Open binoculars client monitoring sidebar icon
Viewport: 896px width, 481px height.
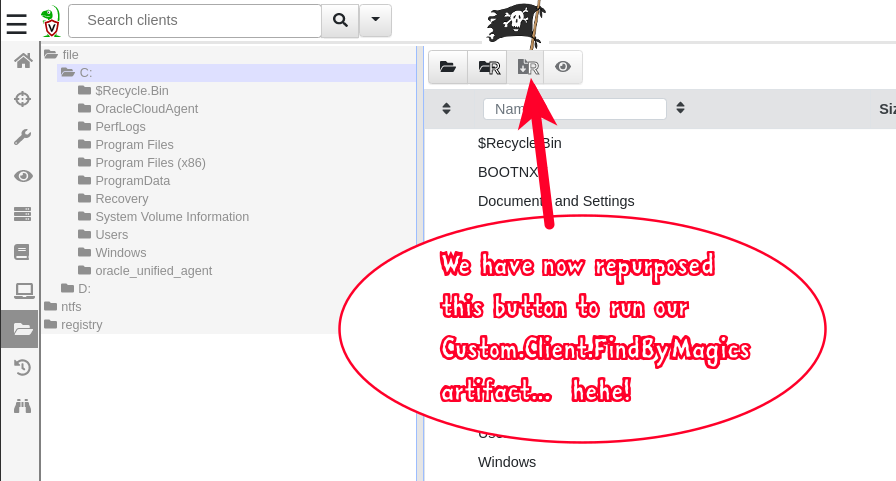pos(22,405)
